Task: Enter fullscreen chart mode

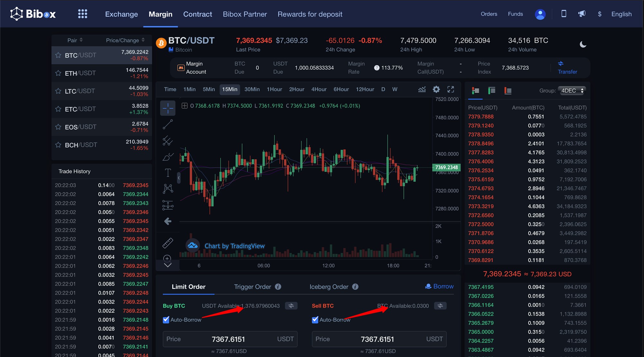Action: (451, 89)
